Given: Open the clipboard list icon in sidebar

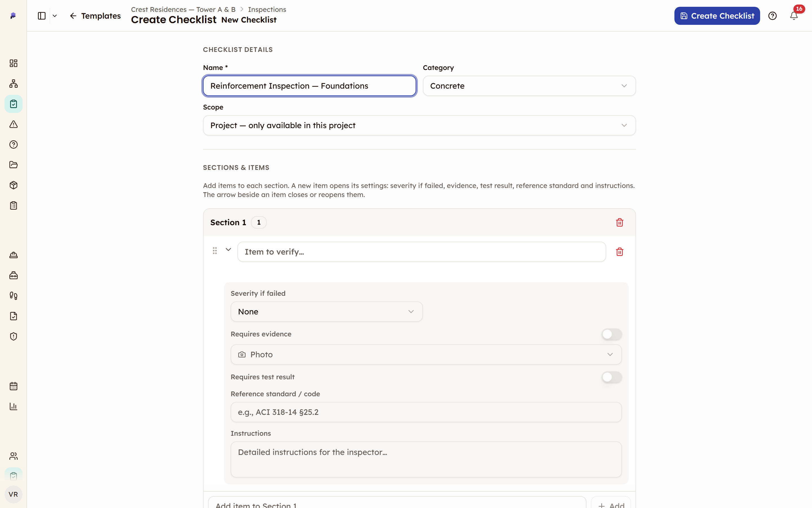Looking at the screenshot, I should click(x=14, y=206).
